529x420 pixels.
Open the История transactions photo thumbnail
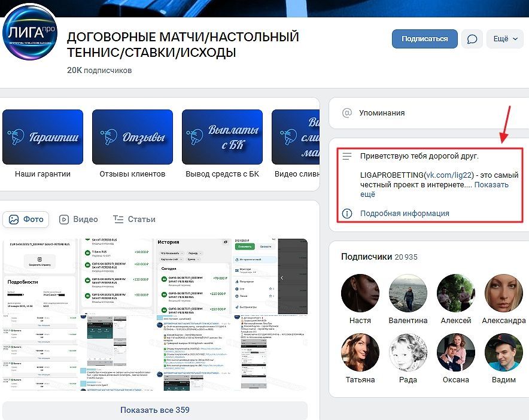(x=192, y=276)
